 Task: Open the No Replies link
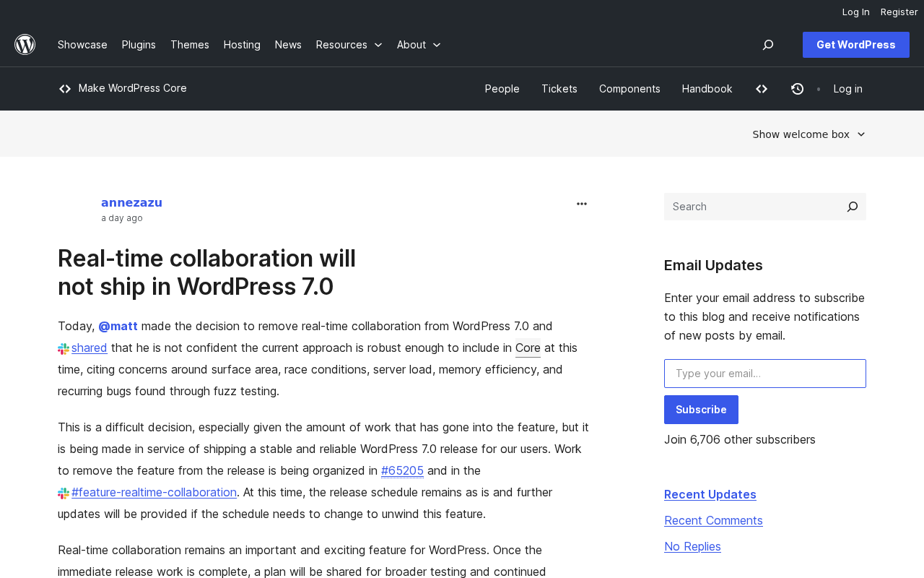click(692, 547)
